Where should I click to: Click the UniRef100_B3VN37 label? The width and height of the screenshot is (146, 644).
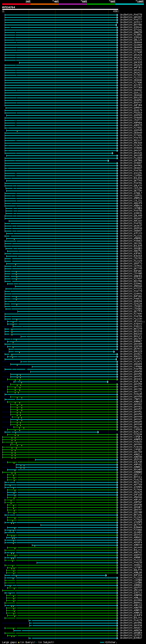[x=131, y=638]
